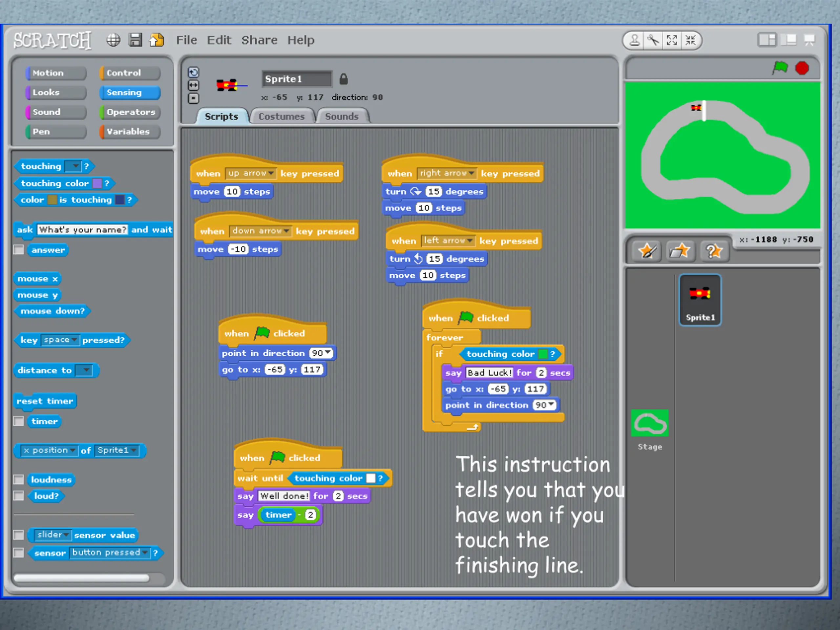The image size is (840, 630).
Task: Click the save project disk icon
Action: click(x=135, y=40)
